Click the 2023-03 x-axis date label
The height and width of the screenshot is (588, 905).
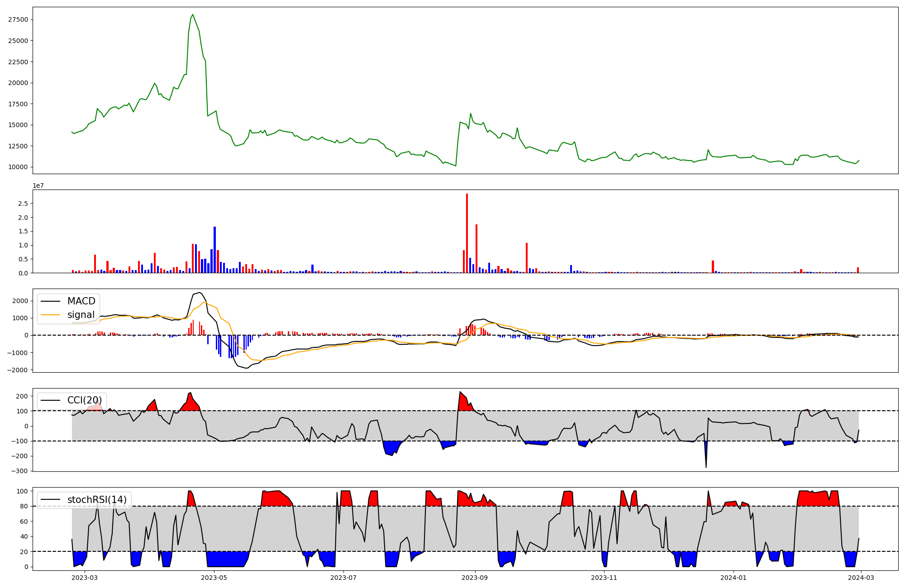85,578
